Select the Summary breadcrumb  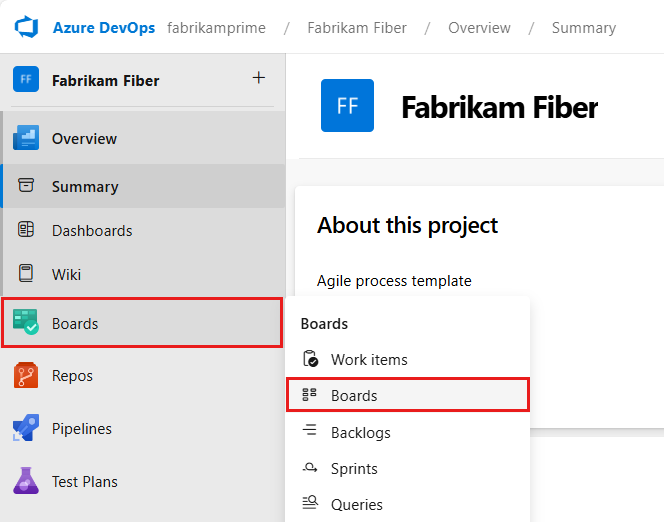[584, 28]
